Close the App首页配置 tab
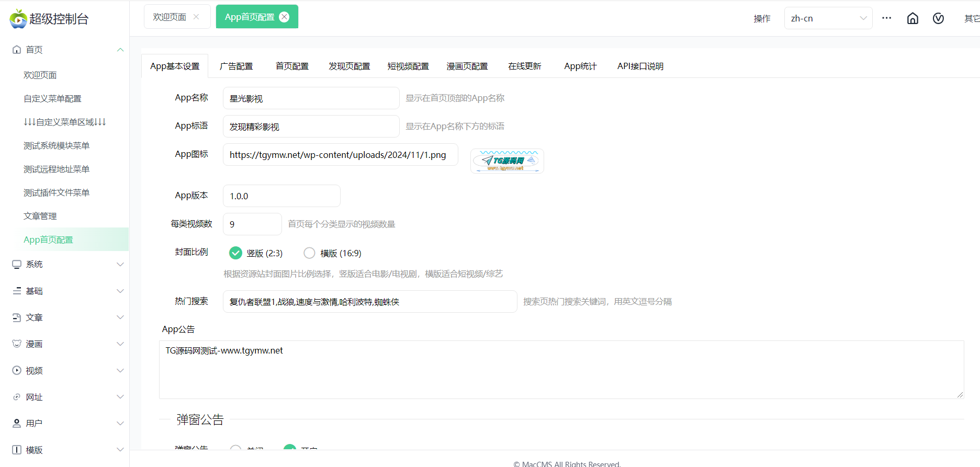 pyautogui.click(x=284, y=17)
